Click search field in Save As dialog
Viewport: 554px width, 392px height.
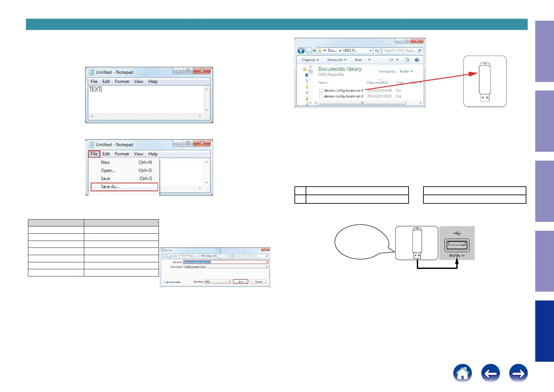(251, 256)
